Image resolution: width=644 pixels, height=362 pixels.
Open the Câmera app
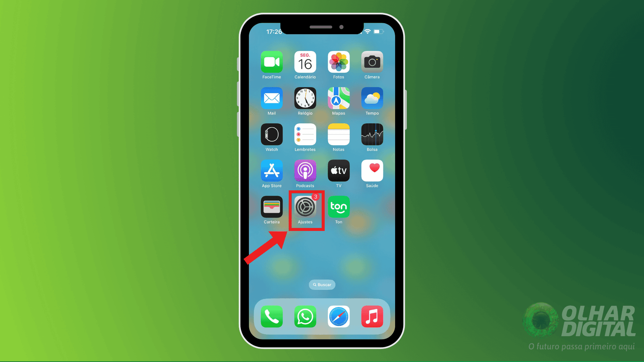(372, 63)
